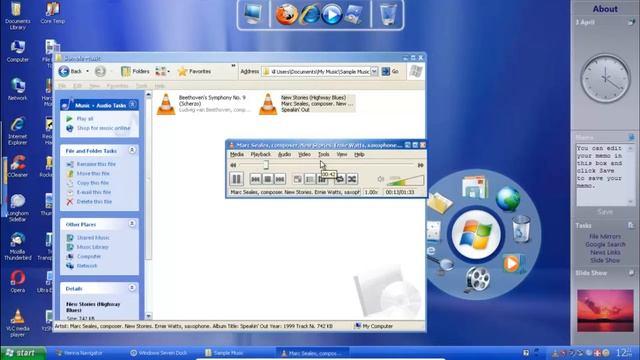The image size is (640, 360).
Task: Click VLC faster (forward) arrows
Action: (x=420, y=165)
